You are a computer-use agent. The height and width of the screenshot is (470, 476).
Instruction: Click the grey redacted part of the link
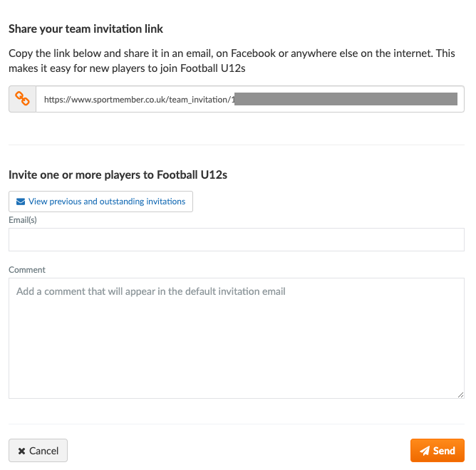[346, 99]
